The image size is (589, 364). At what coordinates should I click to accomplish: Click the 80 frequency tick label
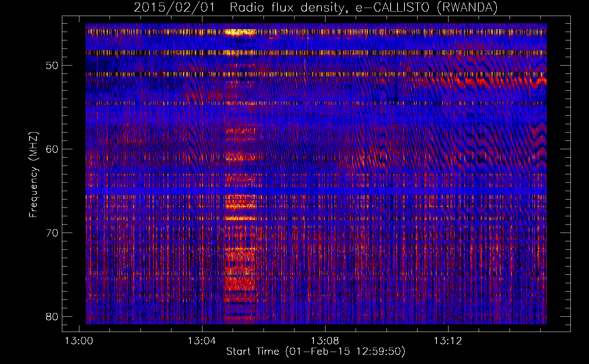pos(52,317)
